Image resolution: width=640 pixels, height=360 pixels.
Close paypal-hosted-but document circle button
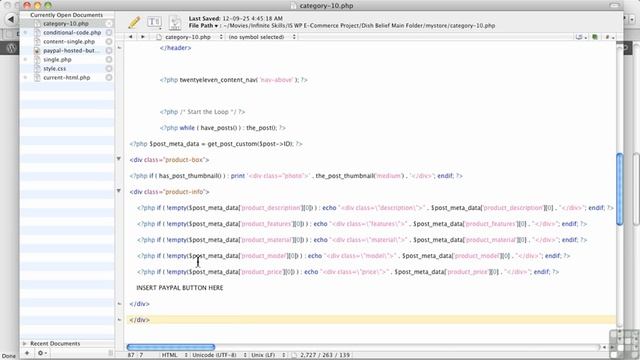pyautogui.click(x=109, y=51)
